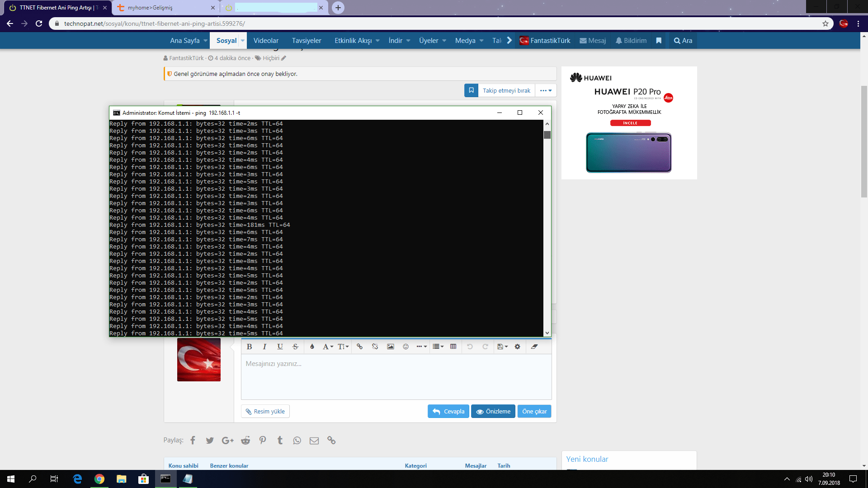
Task: Insert a table using the editor toolbar
Action: click(453, 347)
